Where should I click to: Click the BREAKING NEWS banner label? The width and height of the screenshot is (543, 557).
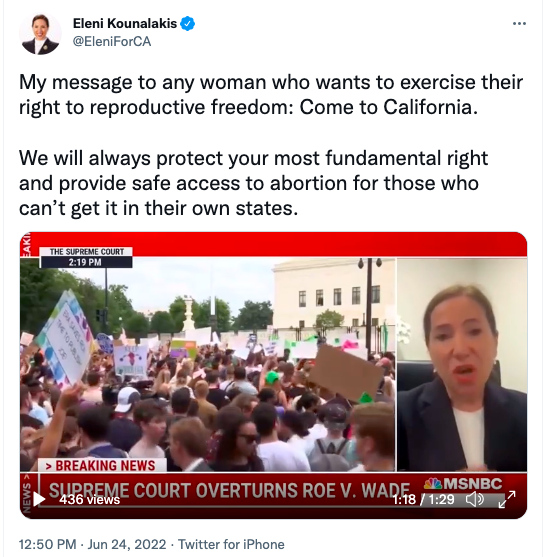[x=102, y=465]
